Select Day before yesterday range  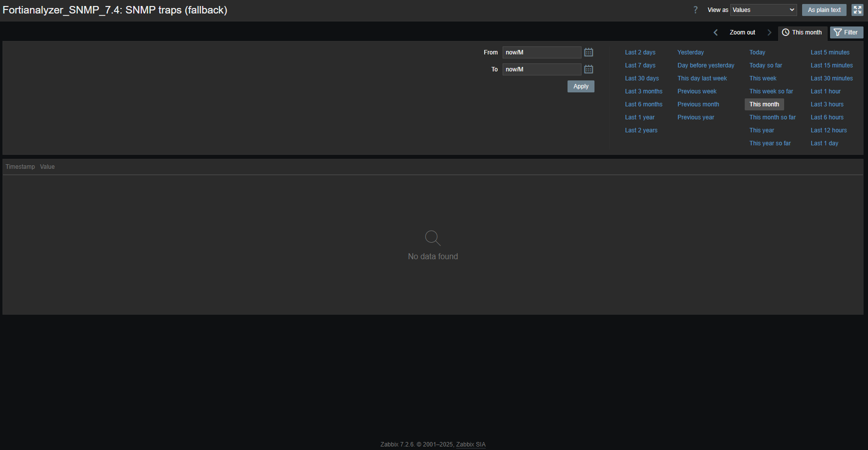[x=706, y=65]
